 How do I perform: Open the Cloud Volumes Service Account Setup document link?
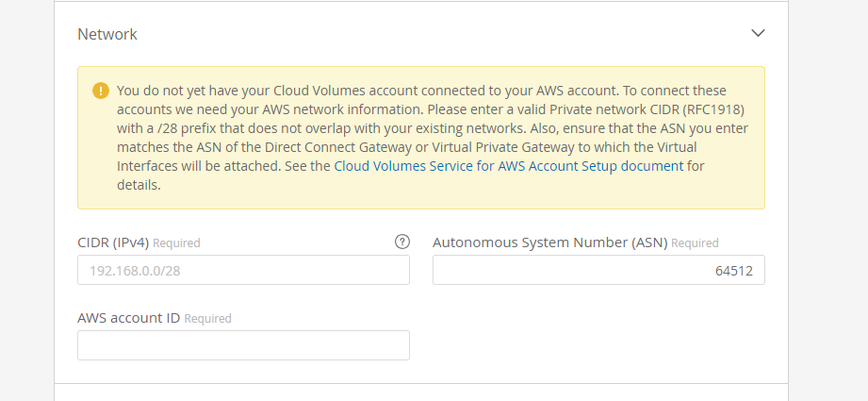point(509,166)
